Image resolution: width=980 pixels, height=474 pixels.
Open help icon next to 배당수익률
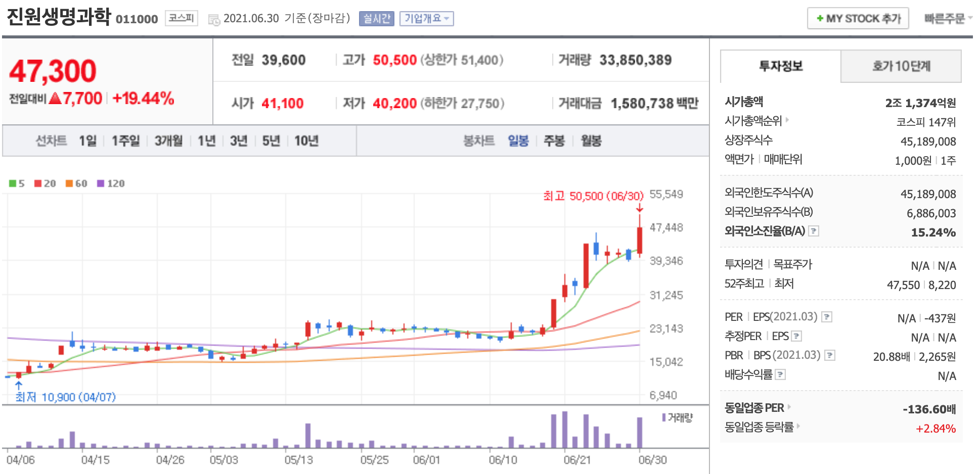pos(780,374)
